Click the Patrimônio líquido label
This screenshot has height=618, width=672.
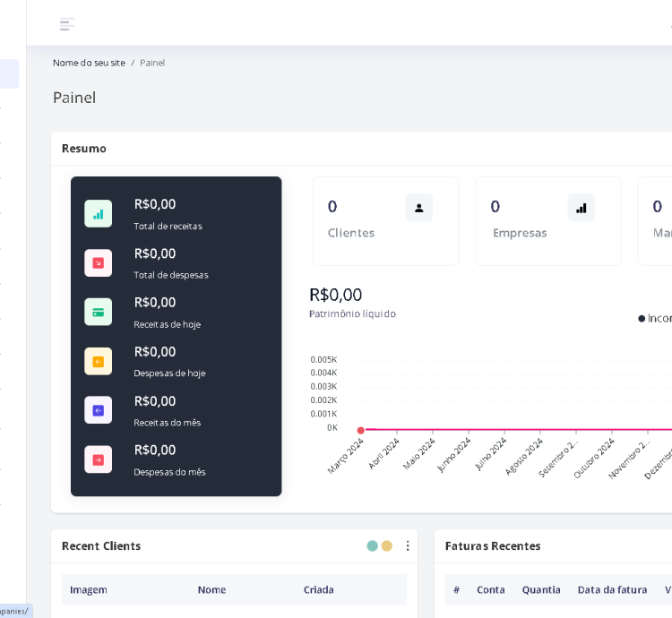(352, 313)
